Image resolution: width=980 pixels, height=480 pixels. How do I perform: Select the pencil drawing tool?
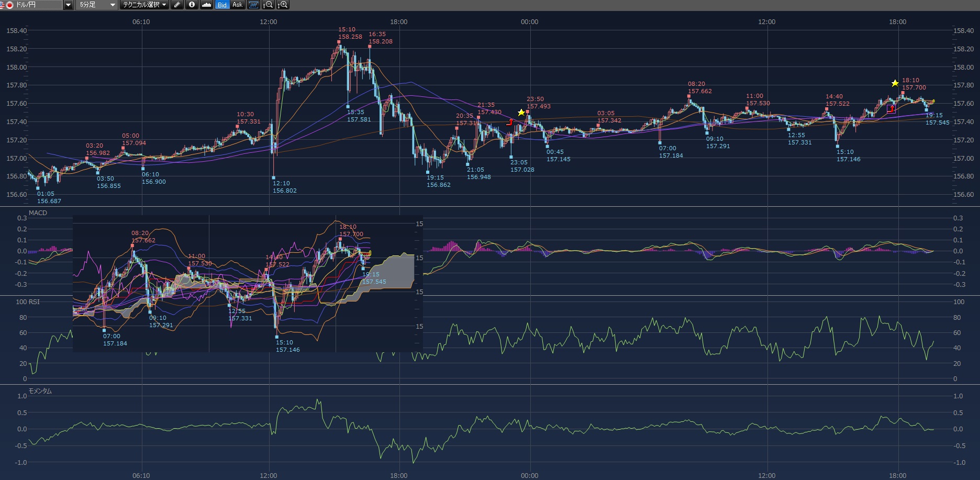point(177,5)
